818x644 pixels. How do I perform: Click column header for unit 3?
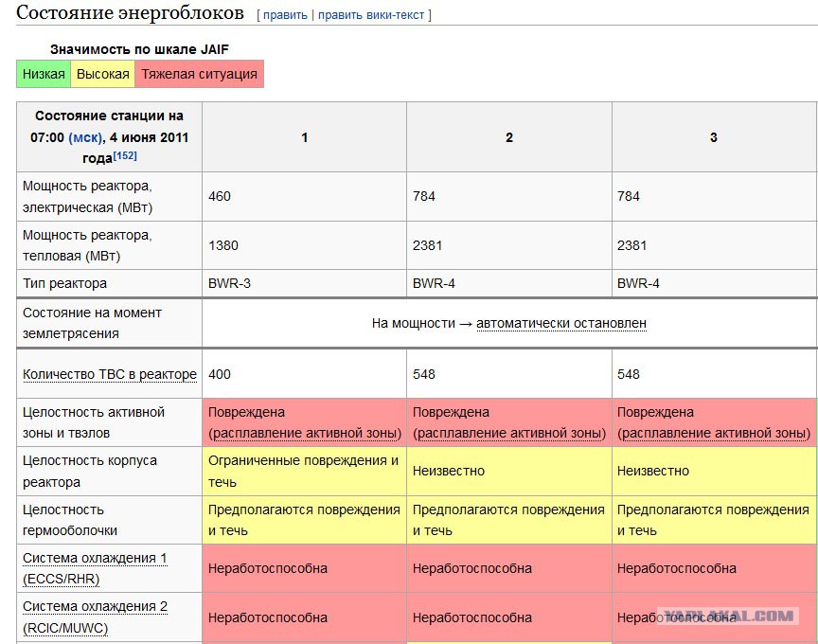(714, 137)
